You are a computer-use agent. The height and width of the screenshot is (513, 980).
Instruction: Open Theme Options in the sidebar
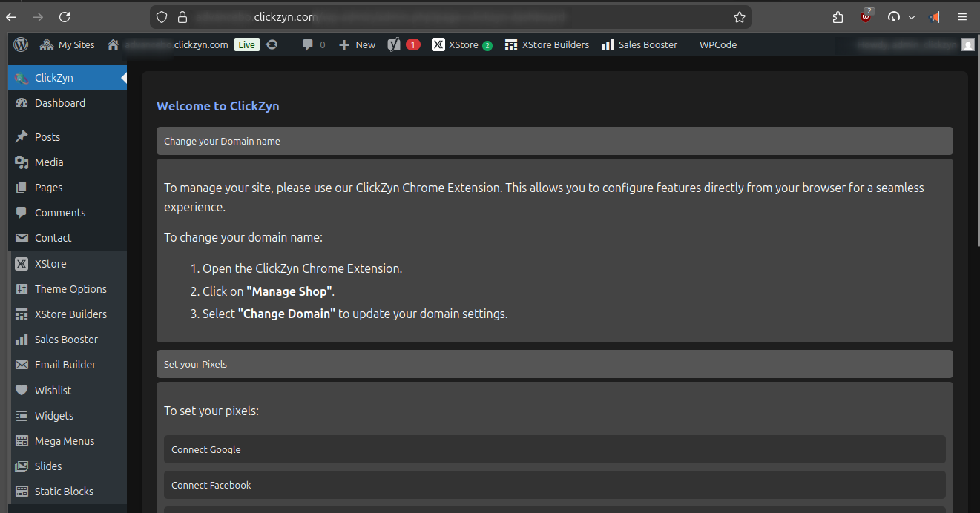click(70, 289)
